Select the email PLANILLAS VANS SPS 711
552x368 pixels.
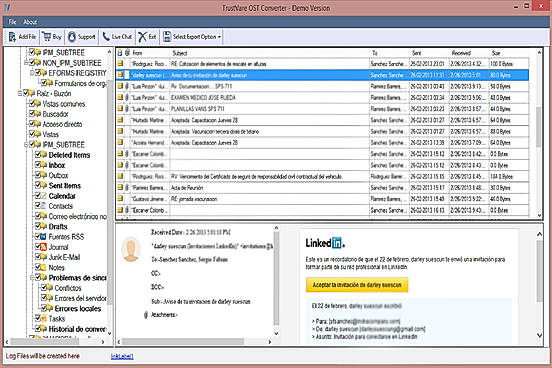coord(322,109)
